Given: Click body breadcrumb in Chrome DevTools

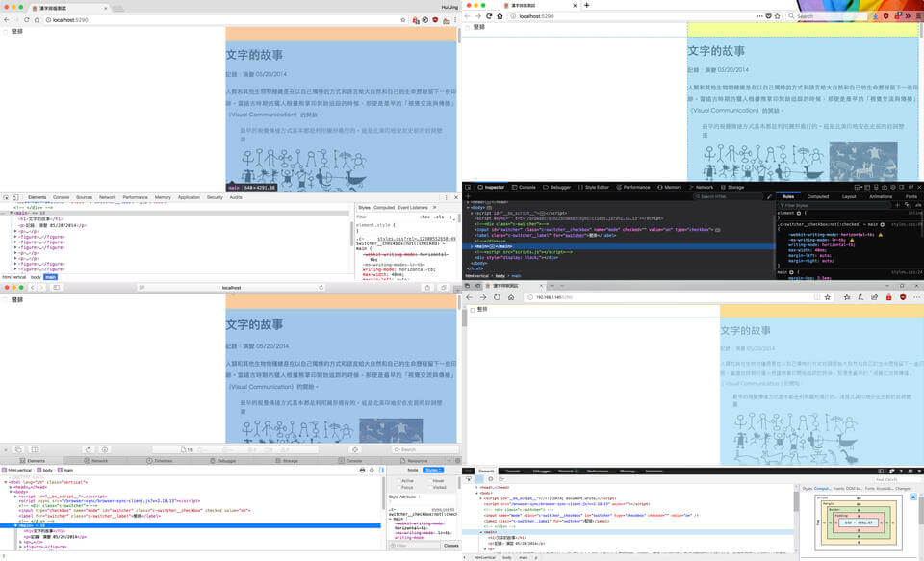Looking at the screenshot, I should 36,277.
